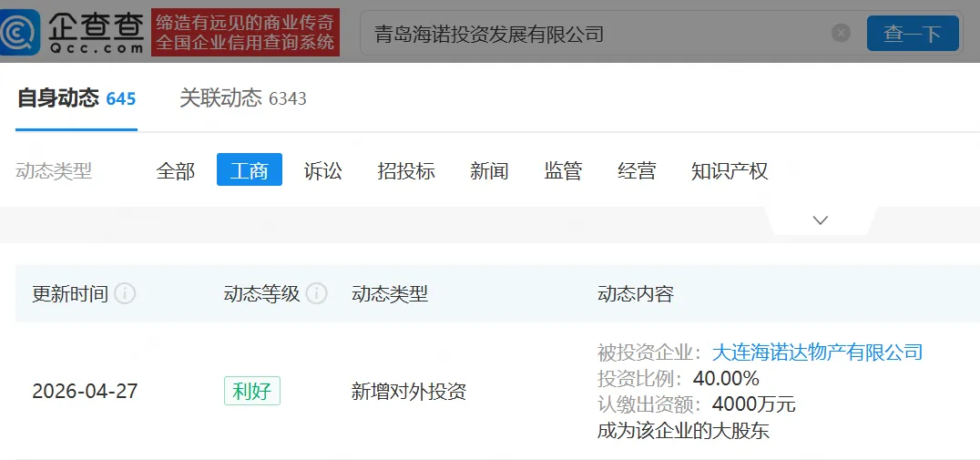Select the 招投标 filter
The height and width of the screenshot is (460, 980).
[406, 170]
